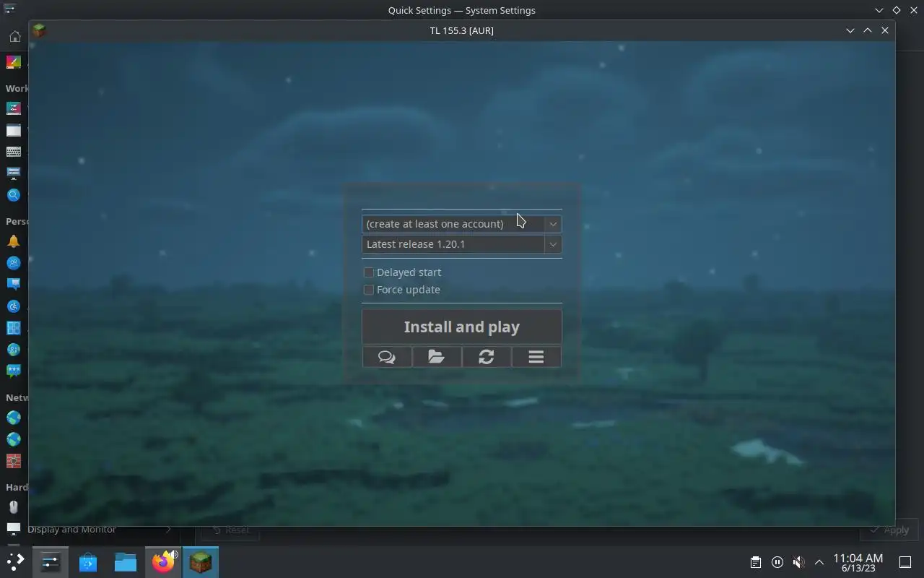Screen dimensions: 924x578
Task: Click the Minecraft TL taskbar icon
Action: [x=201, y=561]
